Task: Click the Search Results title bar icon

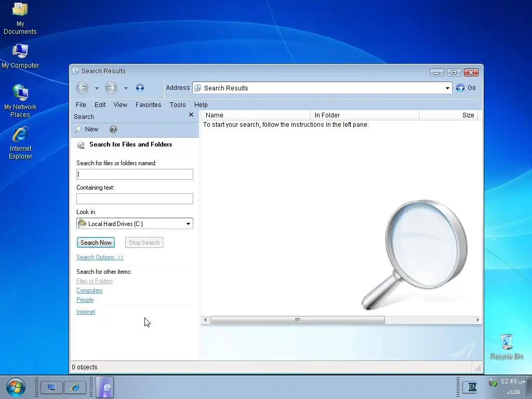Action: [76, 71]
